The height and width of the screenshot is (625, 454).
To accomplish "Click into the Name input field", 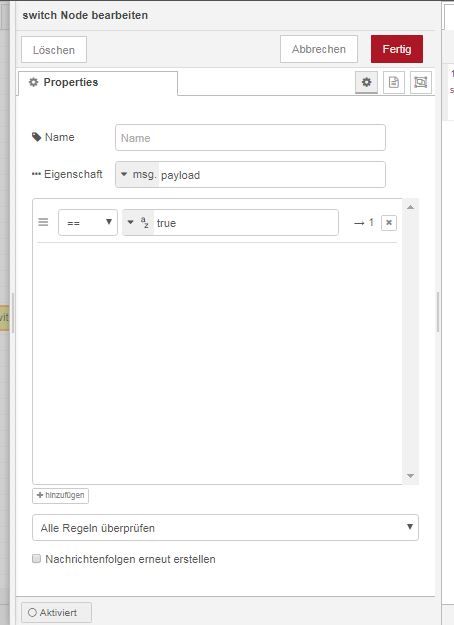I will [x=250, y=138].
